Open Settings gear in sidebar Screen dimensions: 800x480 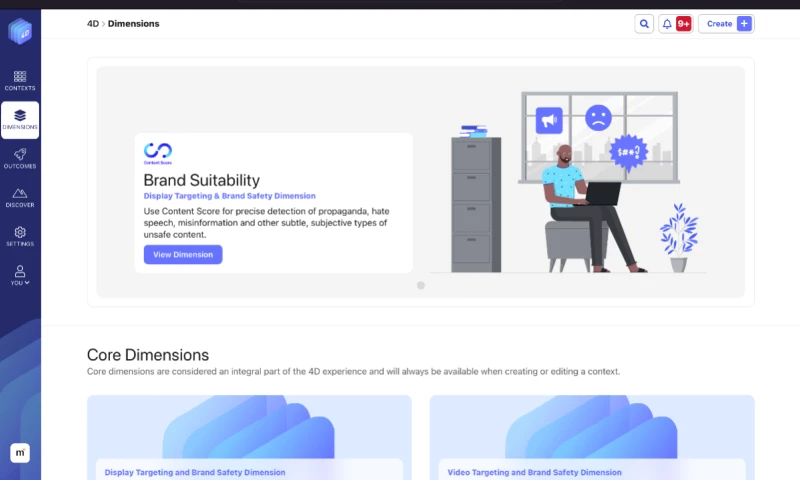point(20,237)
